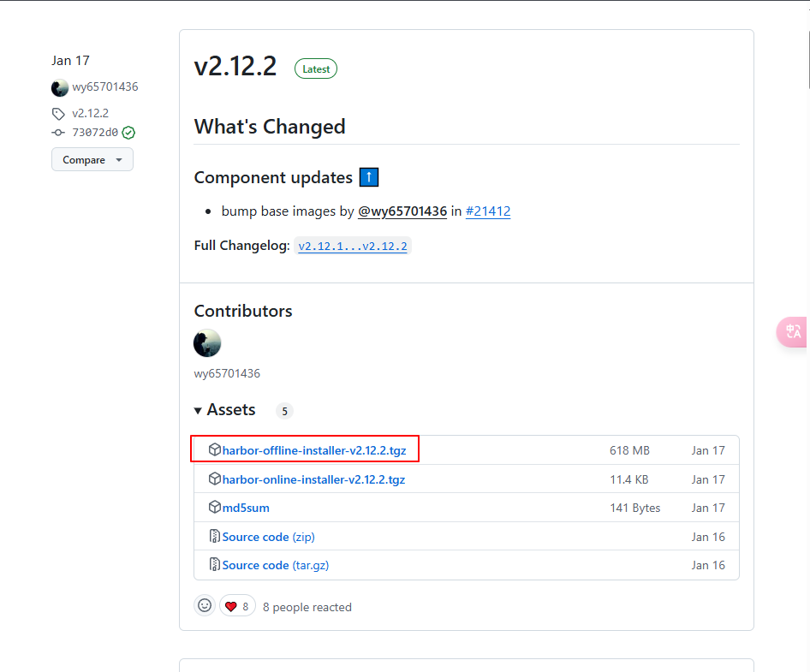The width and height of the screenshot is (810, 672).
Task: Click the package icon beside md5sum
Action: [215, 508]
